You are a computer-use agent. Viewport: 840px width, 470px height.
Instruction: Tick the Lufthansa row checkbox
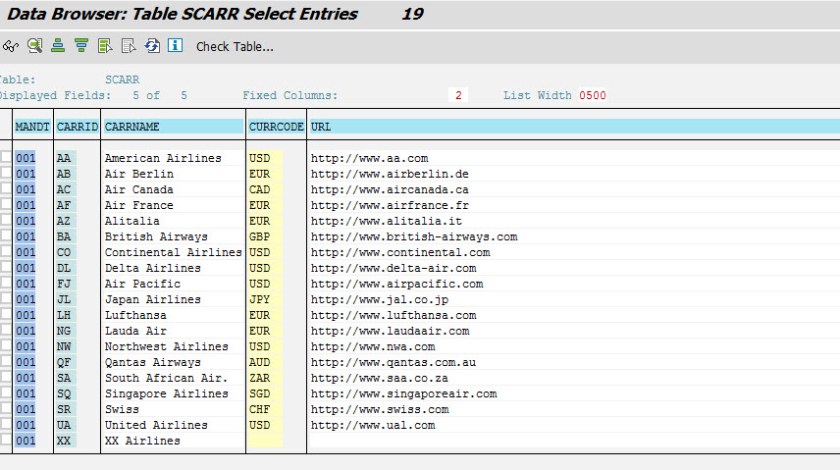pyautogui.click(x=6, y=314)
